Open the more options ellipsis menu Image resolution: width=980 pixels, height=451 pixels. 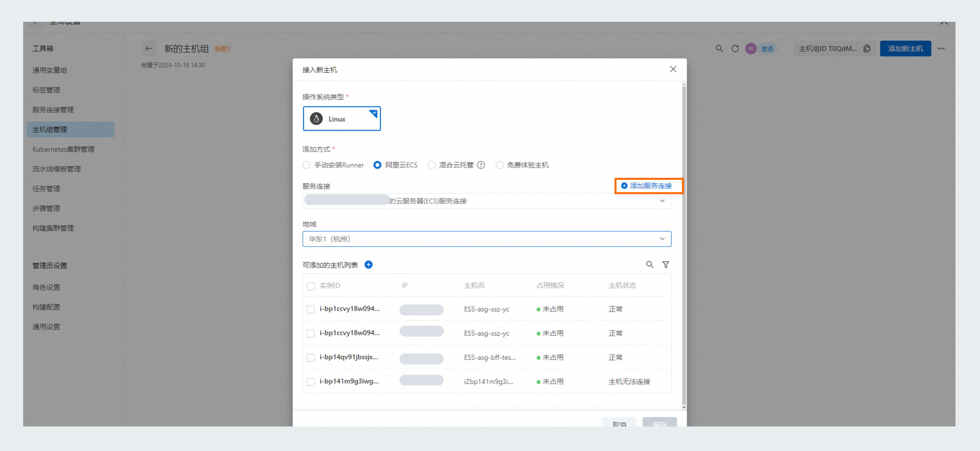(x=941, y=48)
